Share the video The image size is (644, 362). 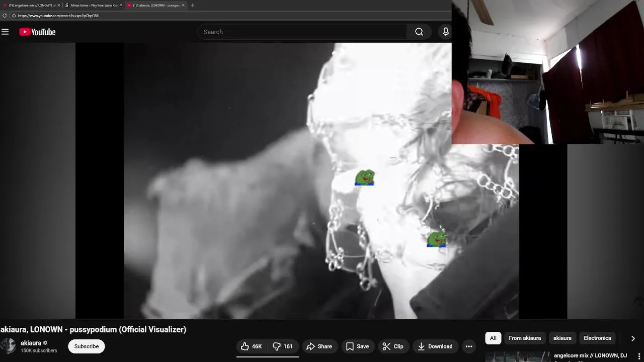tap(319, 346)
